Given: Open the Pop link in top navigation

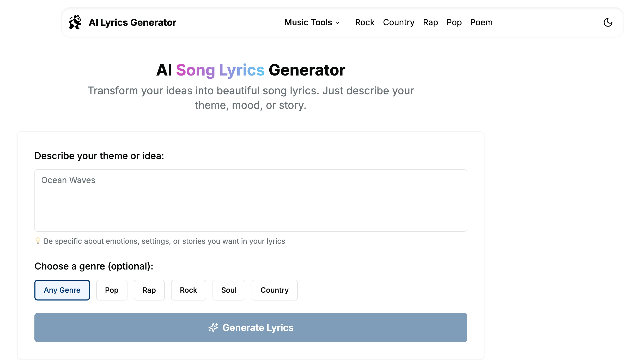Looking at the screenshot, I should (454, 22).
